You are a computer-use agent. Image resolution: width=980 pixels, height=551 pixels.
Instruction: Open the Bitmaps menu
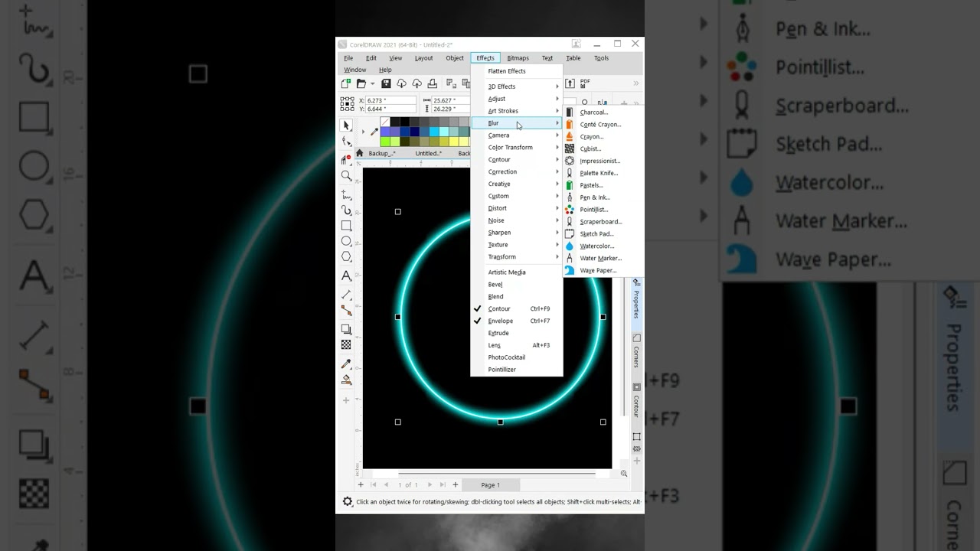(518, 58)
